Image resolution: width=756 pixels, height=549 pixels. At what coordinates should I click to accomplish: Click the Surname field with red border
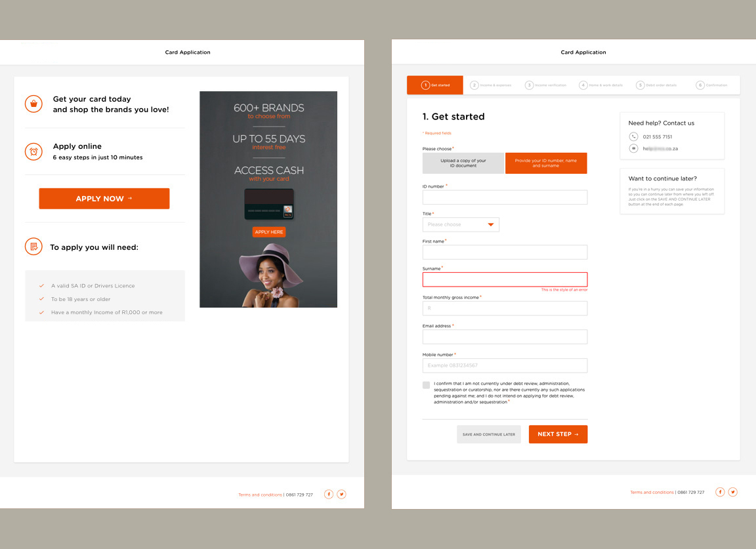coord(505,279)
